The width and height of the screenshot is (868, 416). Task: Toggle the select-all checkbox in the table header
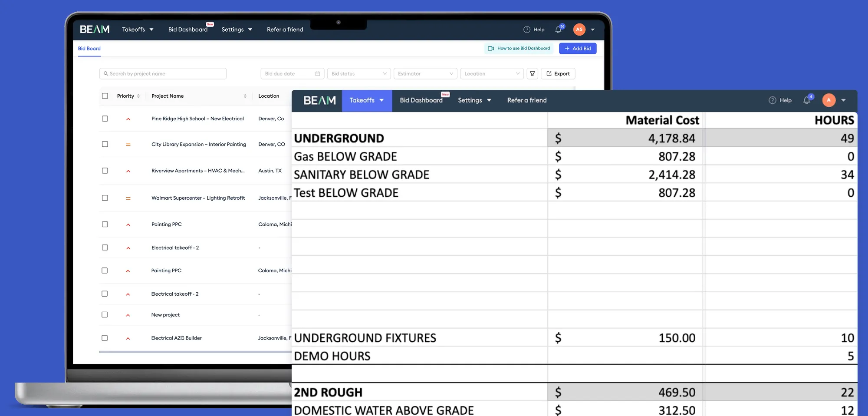click(105, 96)
